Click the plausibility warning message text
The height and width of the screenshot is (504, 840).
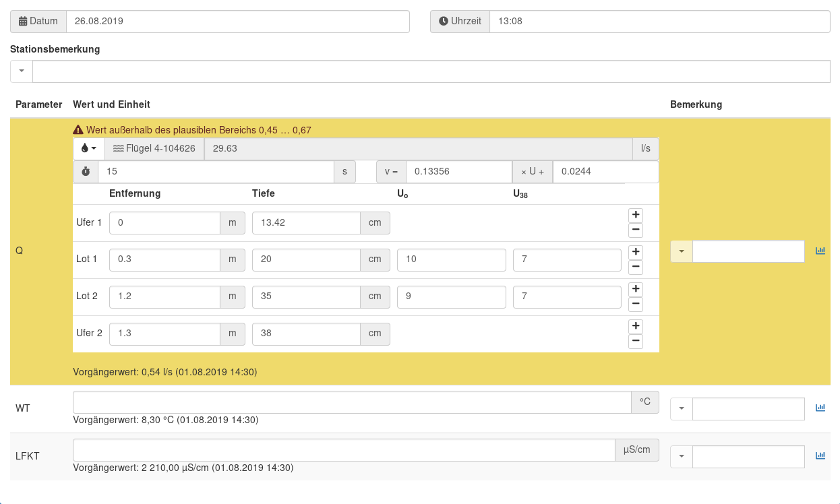click(x=199, y=130)
